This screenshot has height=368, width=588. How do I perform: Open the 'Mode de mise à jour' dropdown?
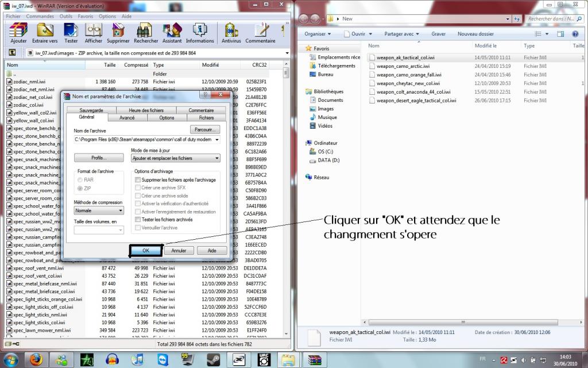click(176, 158)
